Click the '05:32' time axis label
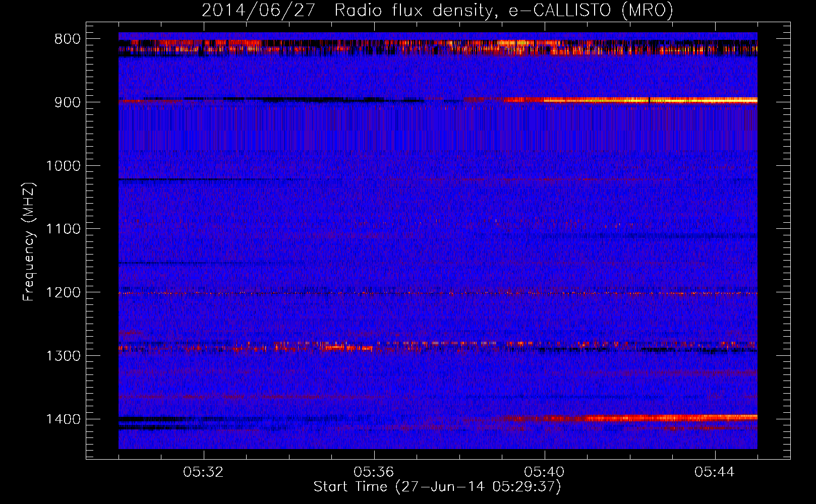 coord(203,472)
